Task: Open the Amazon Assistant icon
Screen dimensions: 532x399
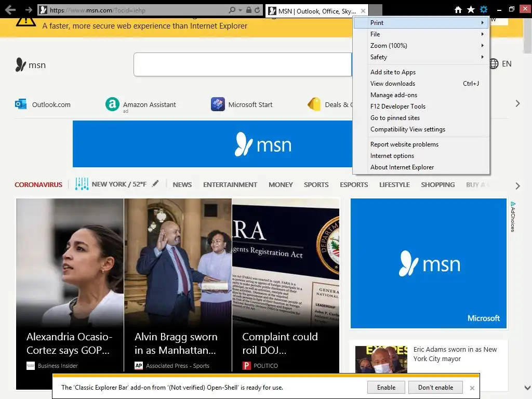Action: click(x=112, y=104)
